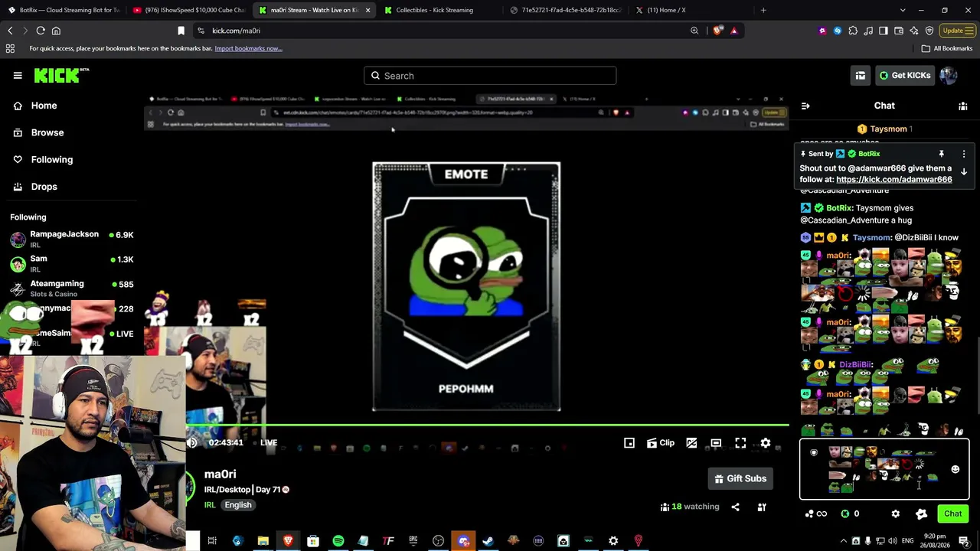The image size is (980, 551).
Task: Open channel points infinity icon
Action: (x=816, y=514)
